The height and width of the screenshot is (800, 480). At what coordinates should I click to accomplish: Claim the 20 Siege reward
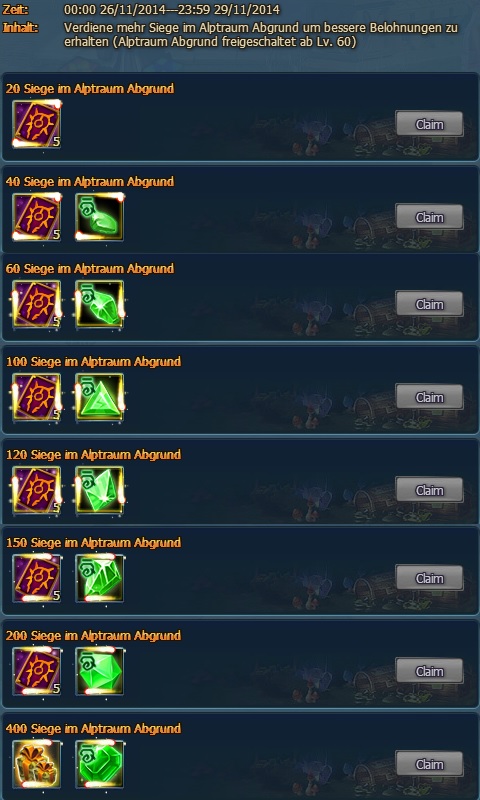pyautogui.click(x=430, y=124)
